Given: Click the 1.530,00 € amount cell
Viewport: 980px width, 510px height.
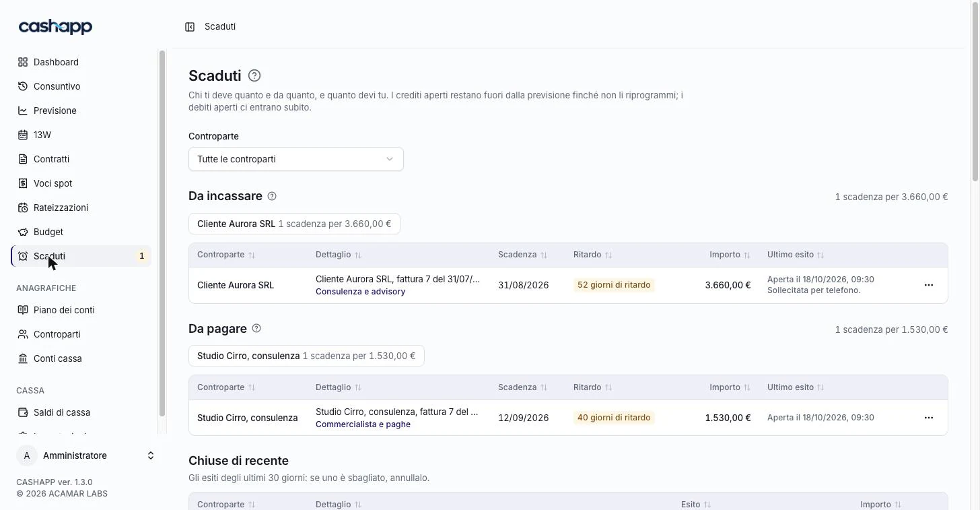Looking at the screenshot, I should pos(728,418).
